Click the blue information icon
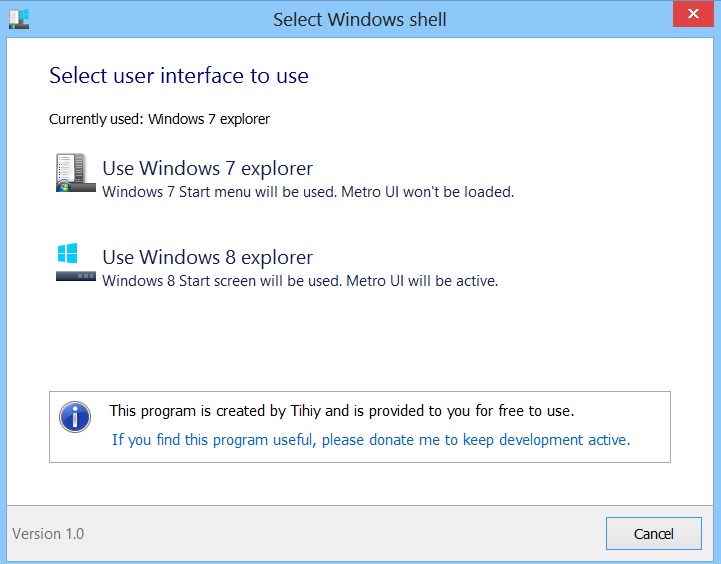Image resolution: width=721 pixels, height=564 pixels. [76, 417]
